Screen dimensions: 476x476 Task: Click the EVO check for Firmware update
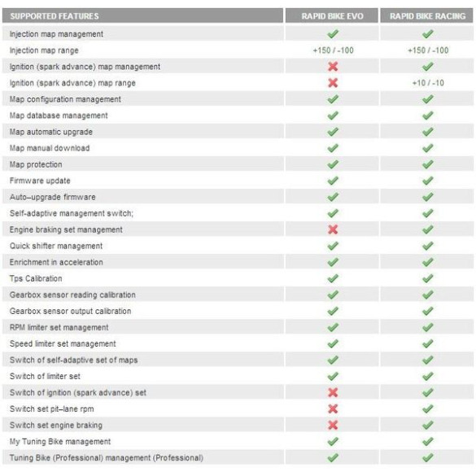(x=333, y=181)
